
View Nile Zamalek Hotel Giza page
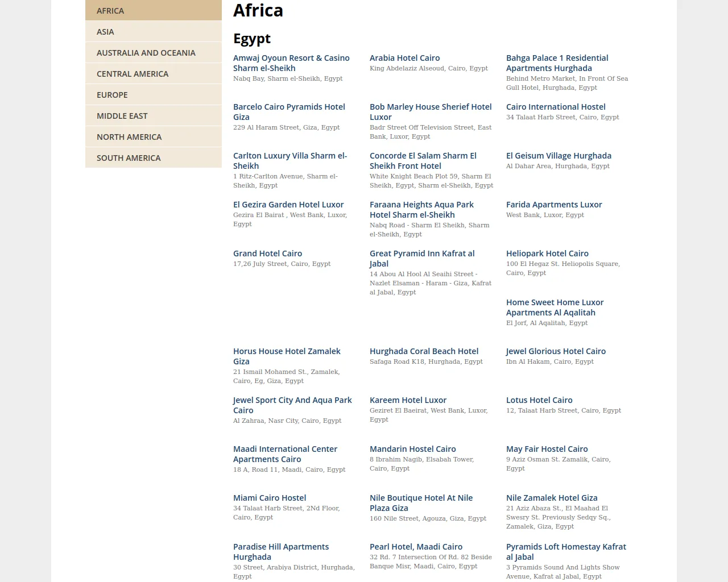point(552,498)
